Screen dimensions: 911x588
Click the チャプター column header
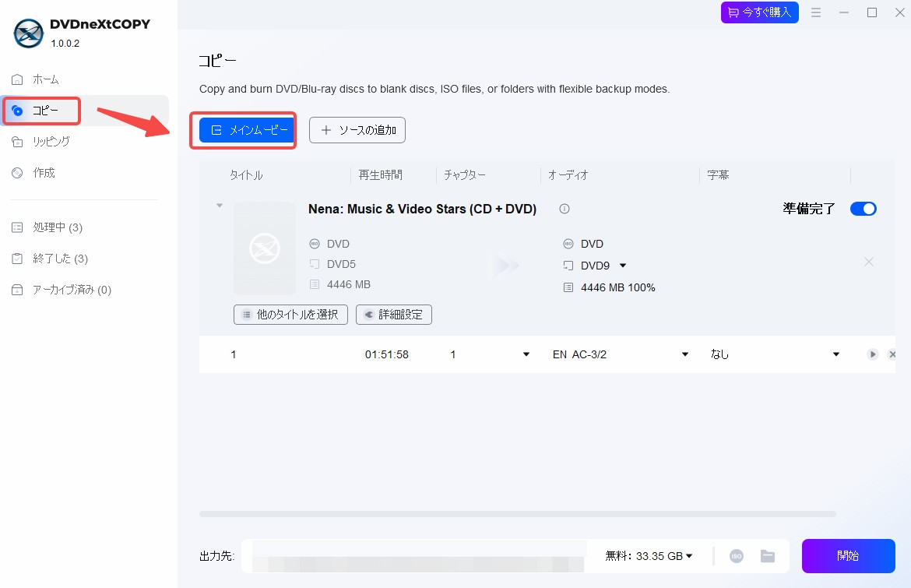click(464, 175)
